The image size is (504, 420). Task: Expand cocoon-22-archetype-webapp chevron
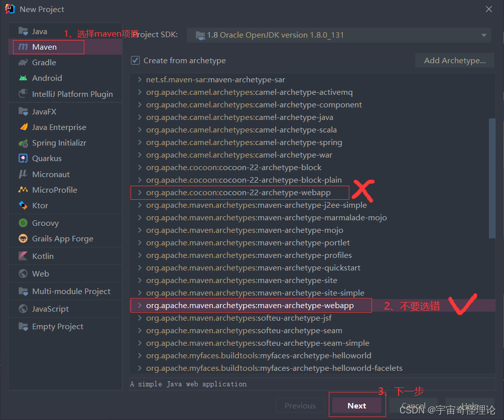tap(140, 193)
